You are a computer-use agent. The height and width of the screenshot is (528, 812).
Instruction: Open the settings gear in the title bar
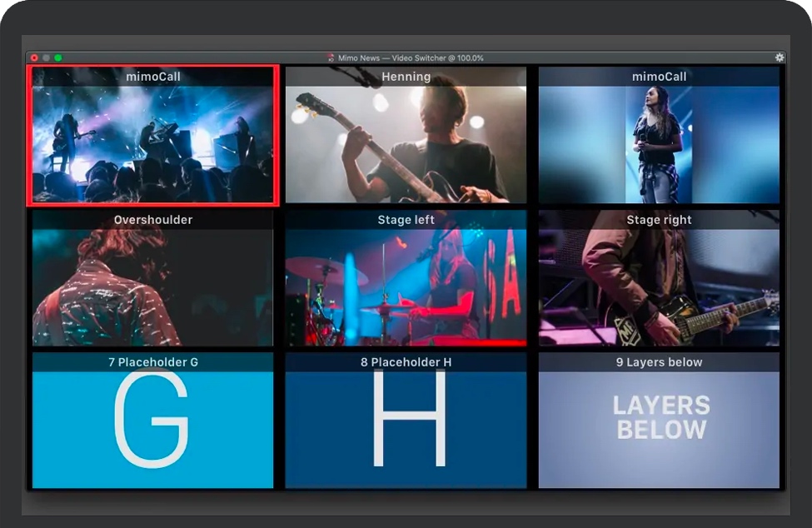click(x=780, y=57)
